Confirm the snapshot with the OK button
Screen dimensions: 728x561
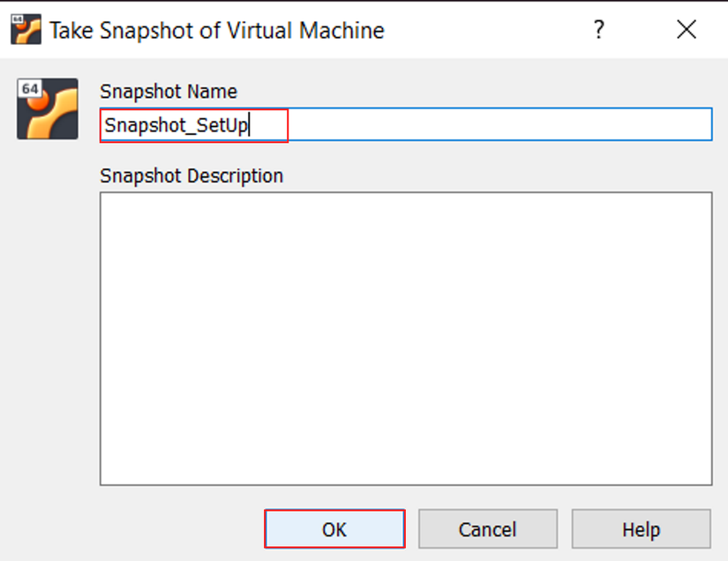[334, 529]
